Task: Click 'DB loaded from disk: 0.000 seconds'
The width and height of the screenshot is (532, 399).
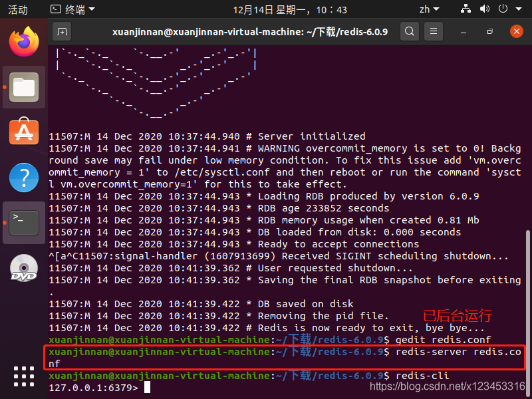Action: (359, 232)
